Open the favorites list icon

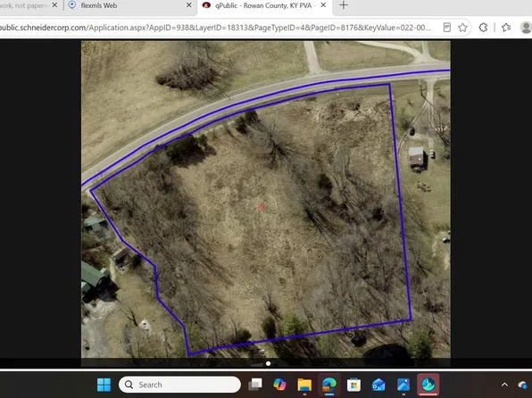click(506, 28)
